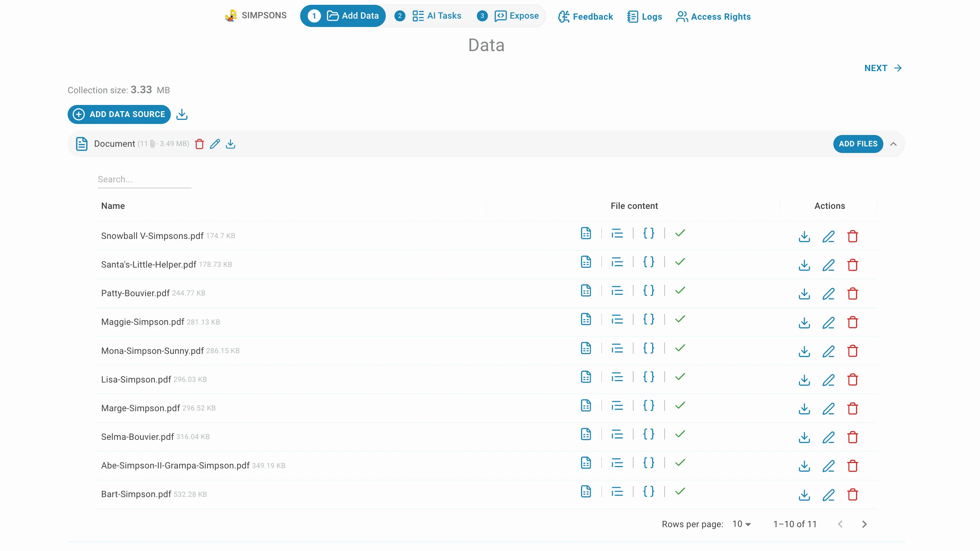Show JSON braces view for Patty-Bouvier.pdf
The image size is (980, 551).
pyautogui.click(x=649, y=290)
